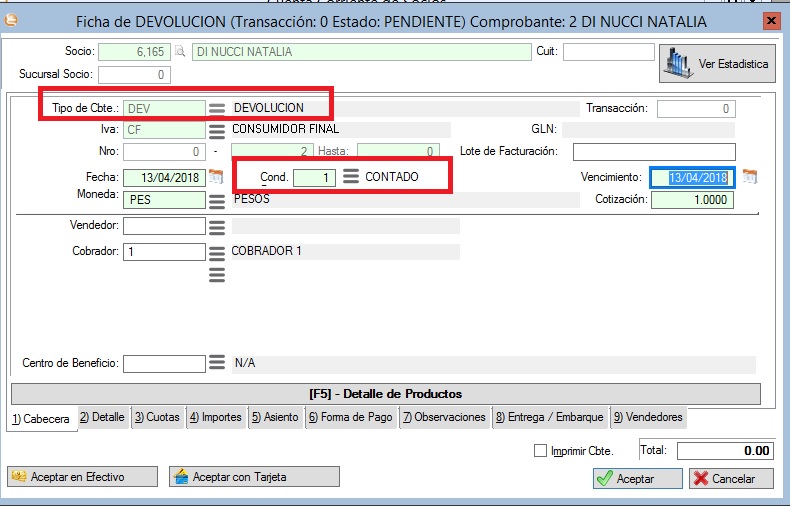Click the Aceptar button
The image size is (790, 506).
click(637, 479)
